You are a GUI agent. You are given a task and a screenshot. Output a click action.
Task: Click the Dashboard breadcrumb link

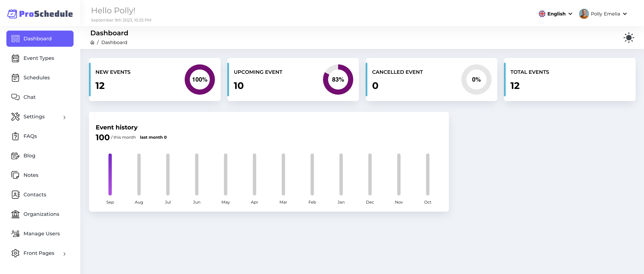(114, 43)
